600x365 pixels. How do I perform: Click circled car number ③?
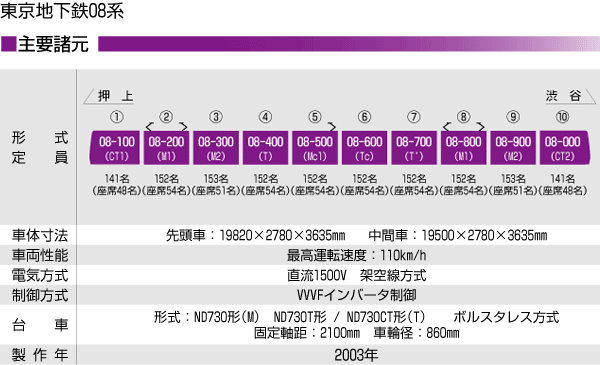(216, 117)
